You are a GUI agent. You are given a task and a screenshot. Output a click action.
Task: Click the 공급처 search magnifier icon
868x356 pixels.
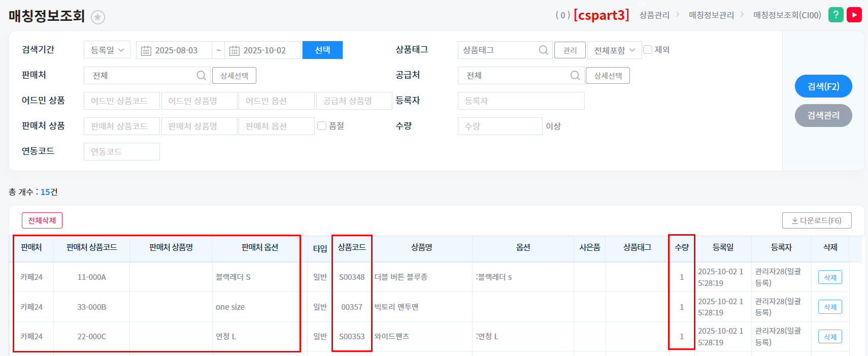pyautogui.click(x=575, y=75)
